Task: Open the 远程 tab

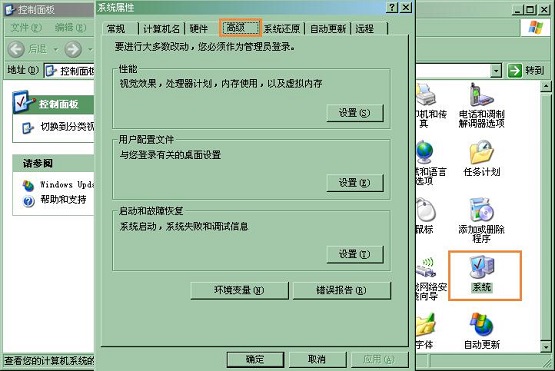Action: (x=365, y=28)
